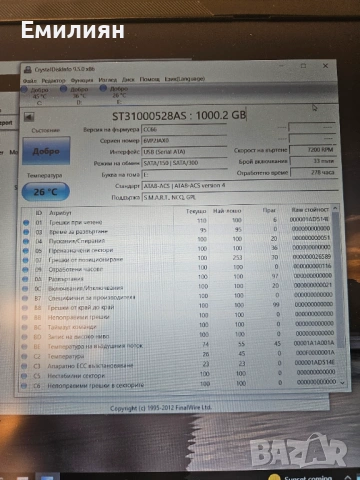Open the Език(Language) menu
Screen dimensions: 360x480
click(185, 79)
